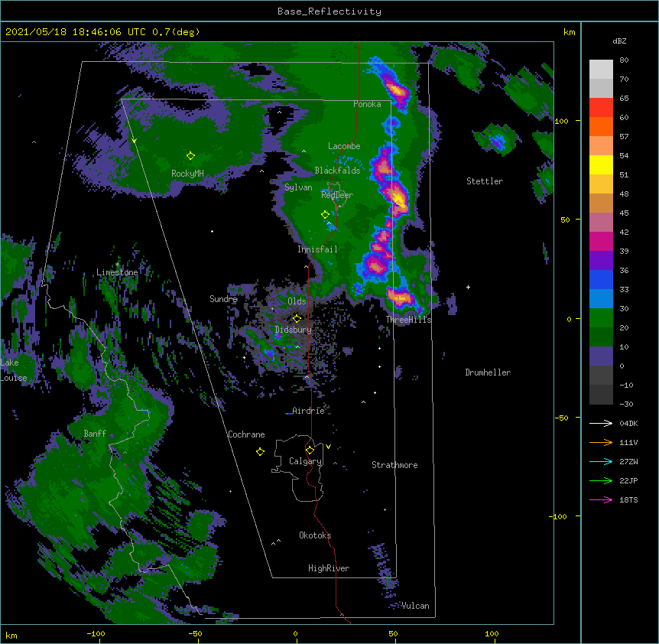Pick the red swatch between 65 and 60

point(601,108)
